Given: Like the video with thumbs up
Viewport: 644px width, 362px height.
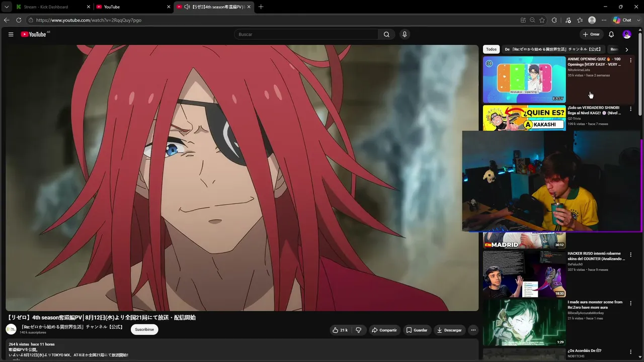Looking at the screenshot, I should click(x=340, y=330).
